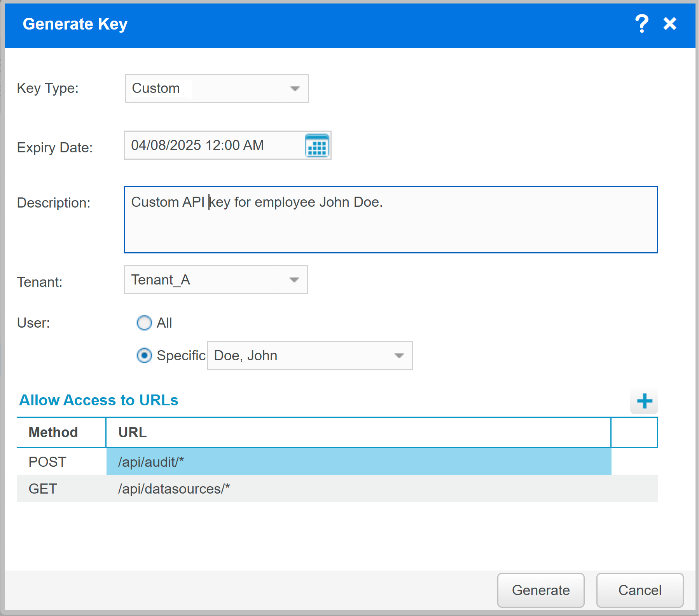Select the /api/audit/* URL cell
Viewport: 699px width, 616px height.
tap(359, 461)
